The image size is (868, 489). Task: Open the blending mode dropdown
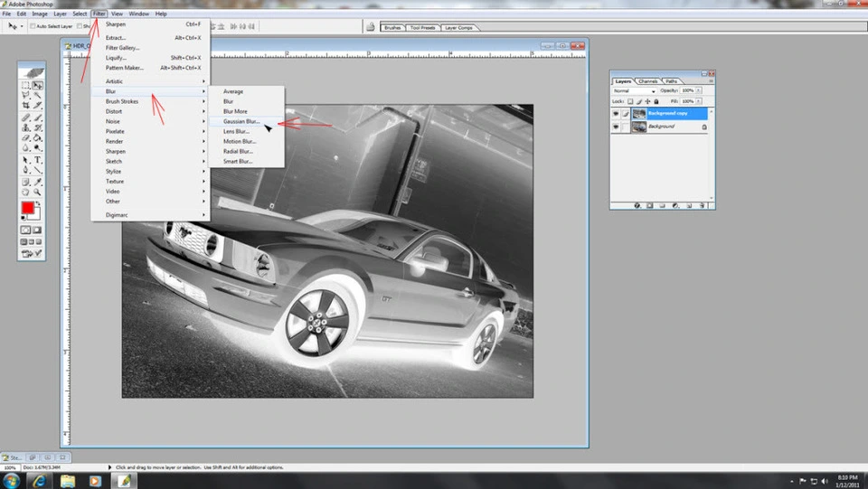[x=634, y=90]
